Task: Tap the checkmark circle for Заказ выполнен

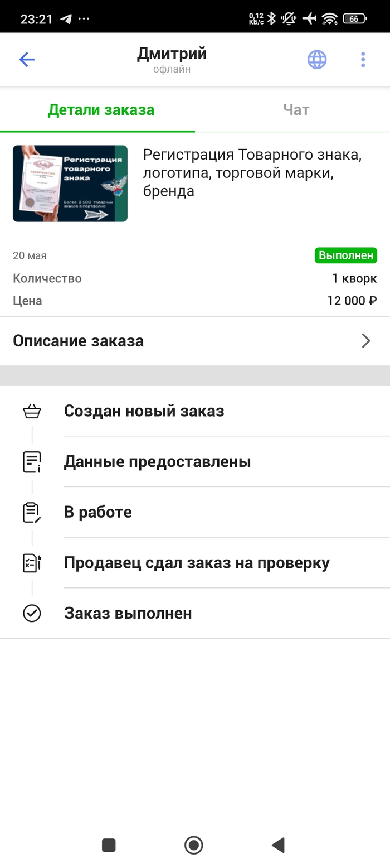Action: 32,613
